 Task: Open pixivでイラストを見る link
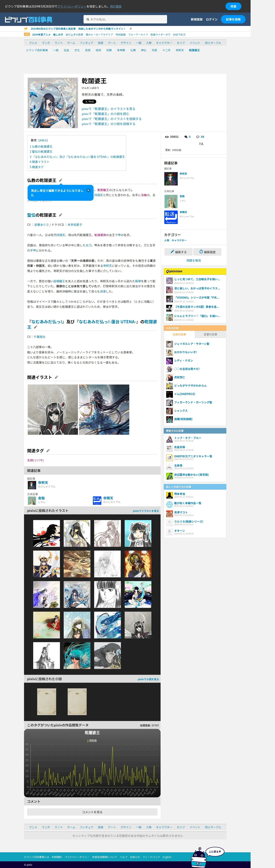click(146, 511)
